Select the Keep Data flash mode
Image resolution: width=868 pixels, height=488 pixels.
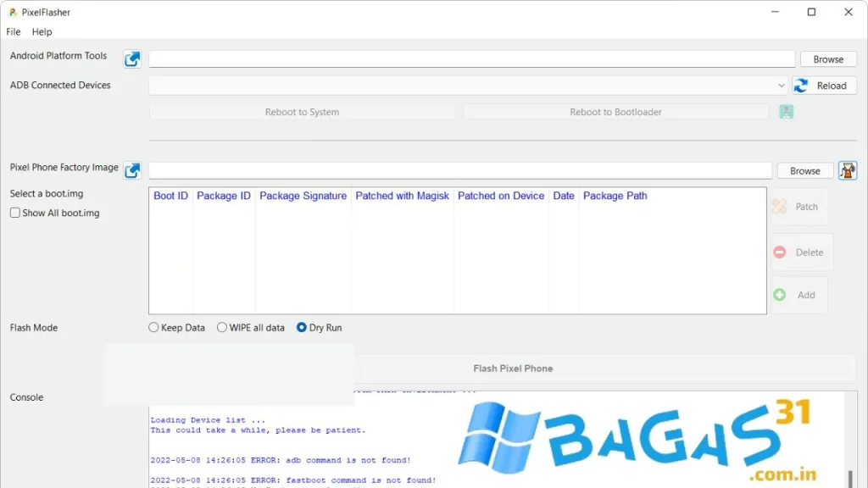(153, 328)
